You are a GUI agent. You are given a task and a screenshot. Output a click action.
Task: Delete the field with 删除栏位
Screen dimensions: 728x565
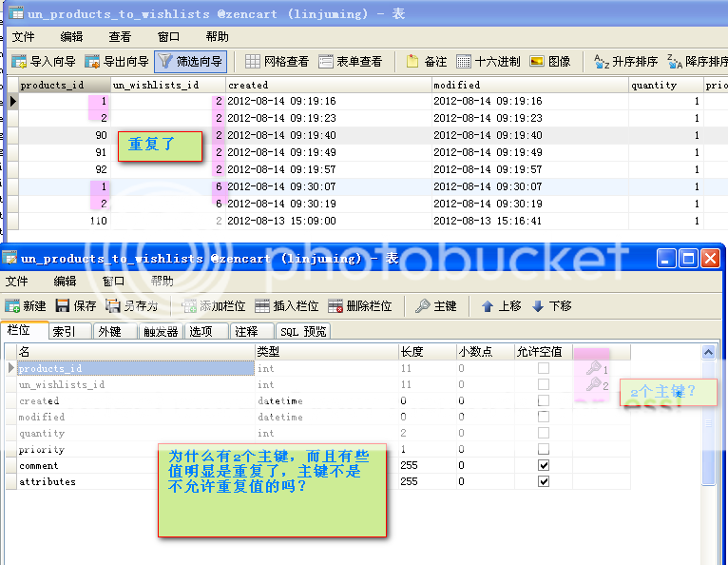pos(360,306)
